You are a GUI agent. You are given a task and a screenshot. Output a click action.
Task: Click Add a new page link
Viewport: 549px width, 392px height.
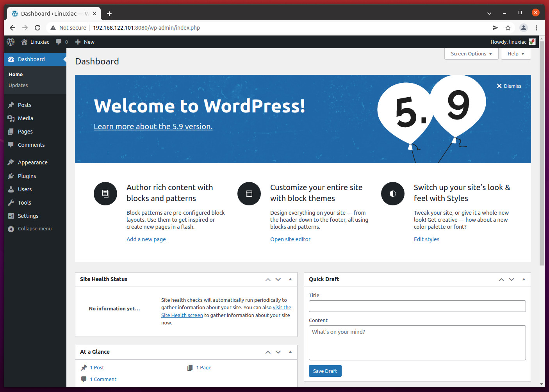click(146, 239)
